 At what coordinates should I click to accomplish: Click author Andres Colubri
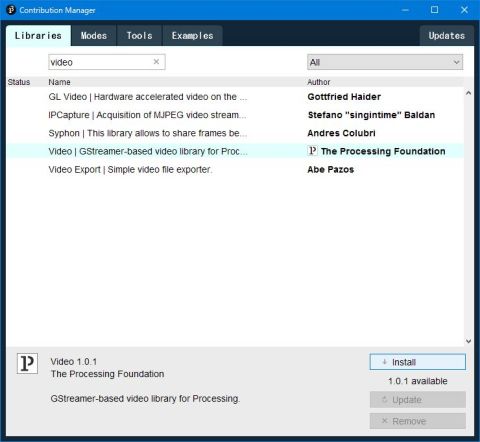(x=341, y=133)
